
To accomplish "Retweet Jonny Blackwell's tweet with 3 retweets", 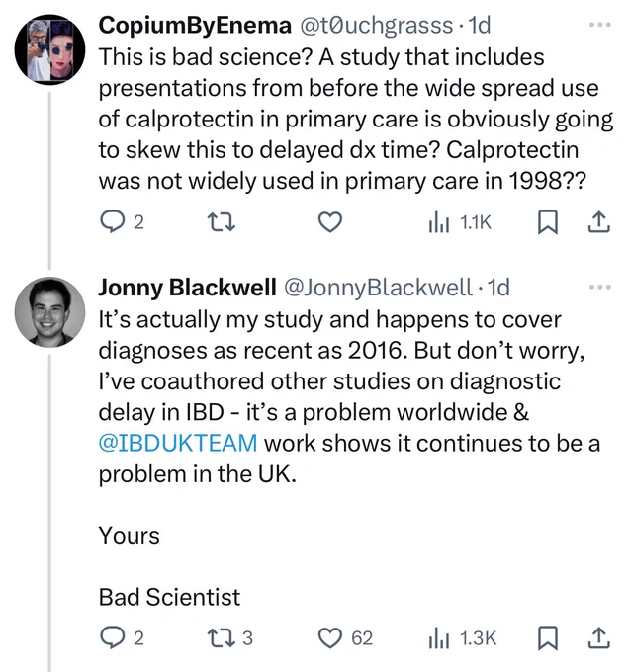I will point(229,637).
